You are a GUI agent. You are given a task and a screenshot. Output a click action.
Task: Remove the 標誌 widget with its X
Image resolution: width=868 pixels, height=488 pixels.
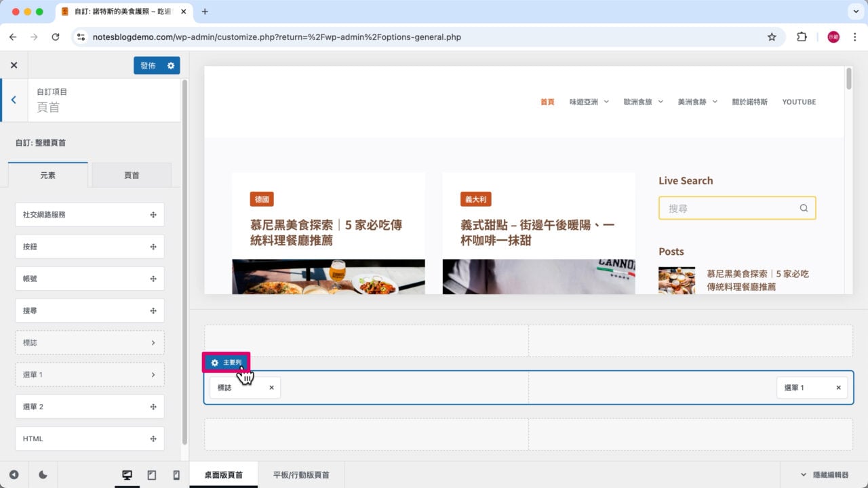pyautogui.click(x=271, y=387)
